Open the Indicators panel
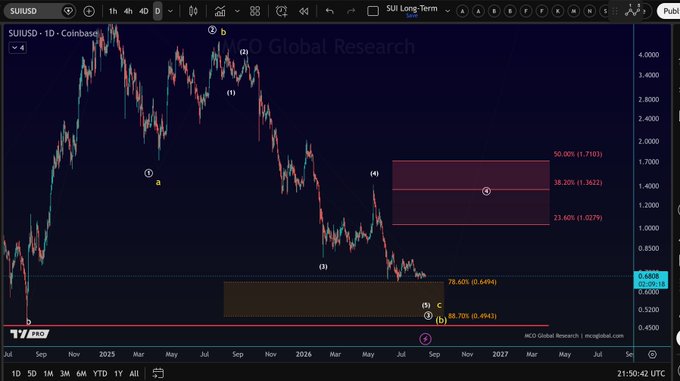680x381 pixels. pos(220,11)
